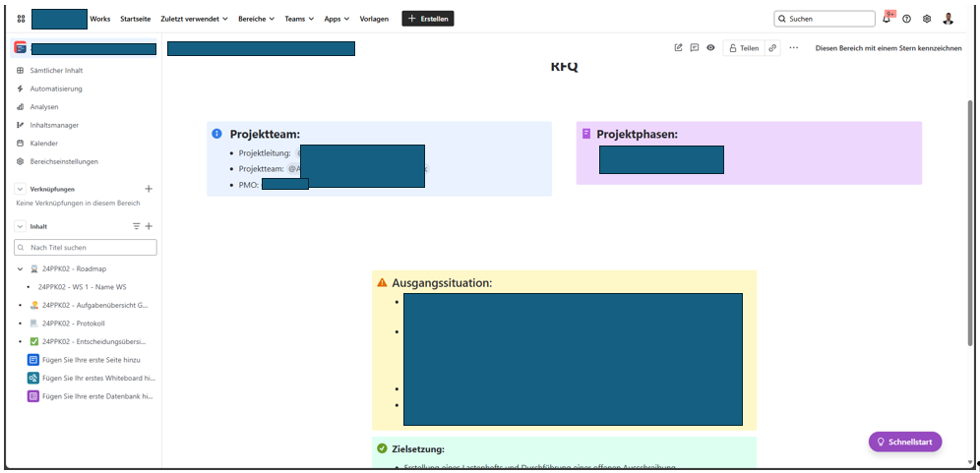Open more actions ellipsis menu
980x473 pixels.
794,47
